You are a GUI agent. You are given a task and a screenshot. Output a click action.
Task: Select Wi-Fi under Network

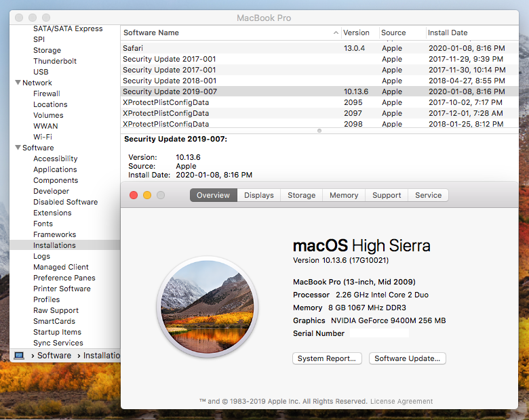tap(43, 137)
